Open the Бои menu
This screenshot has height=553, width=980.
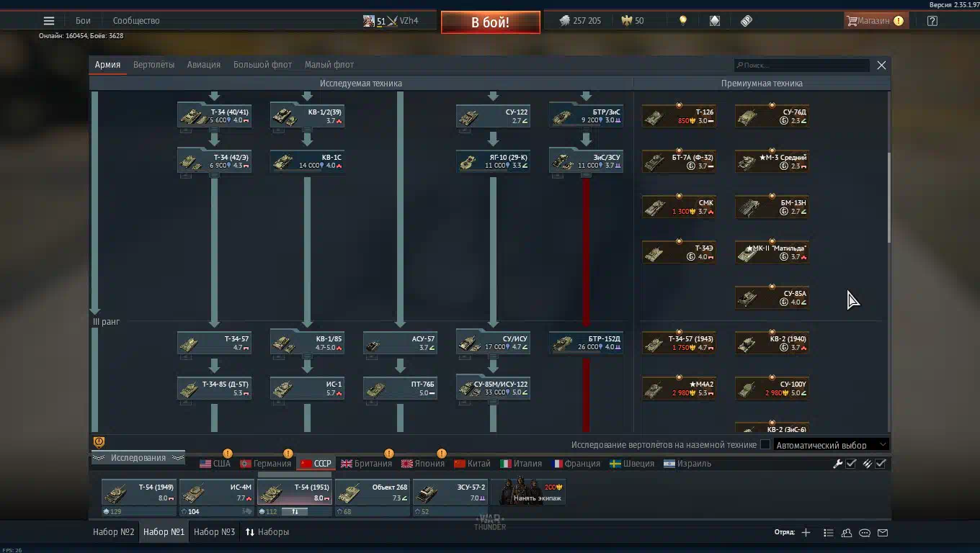(x=83, y=21)
